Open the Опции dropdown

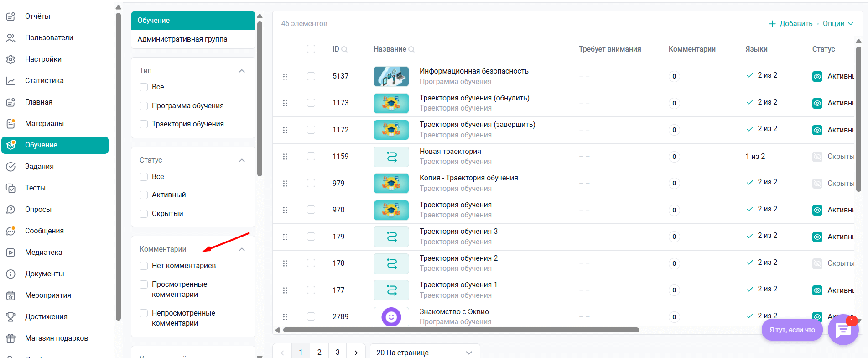[838, 24]
